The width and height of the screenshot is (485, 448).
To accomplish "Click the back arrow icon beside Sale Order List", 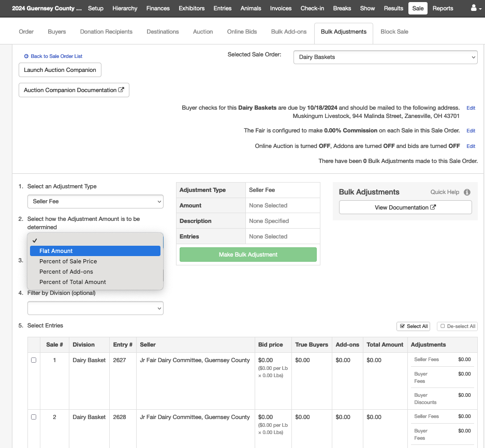I will (26, 56).
